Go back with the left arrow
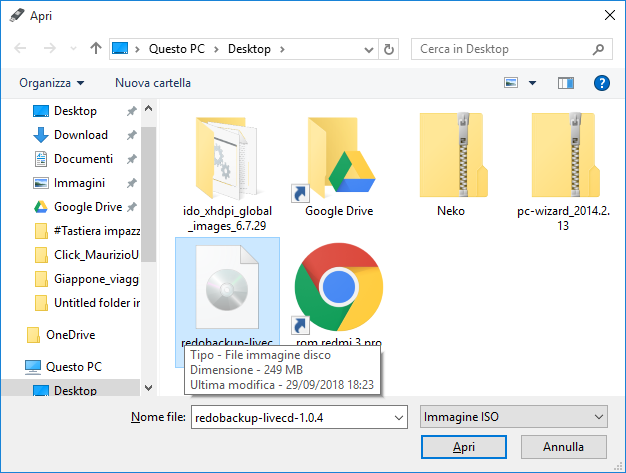Screen dimensions: 626x473 20,49
